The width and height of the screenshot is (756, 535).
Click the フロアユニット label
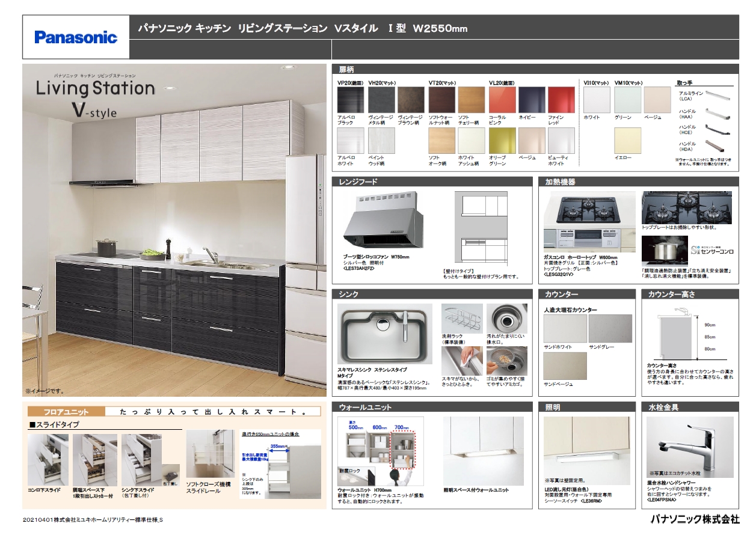(x=66, y=412)
